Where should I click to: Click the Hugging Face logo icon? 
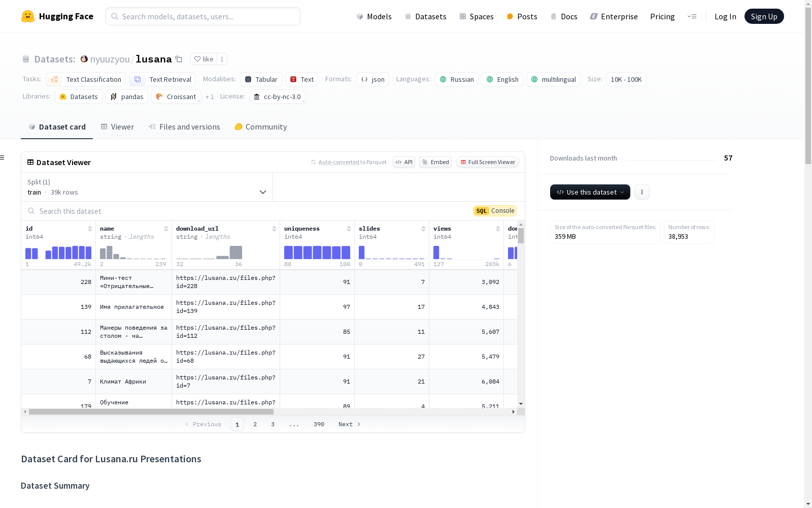28,16
